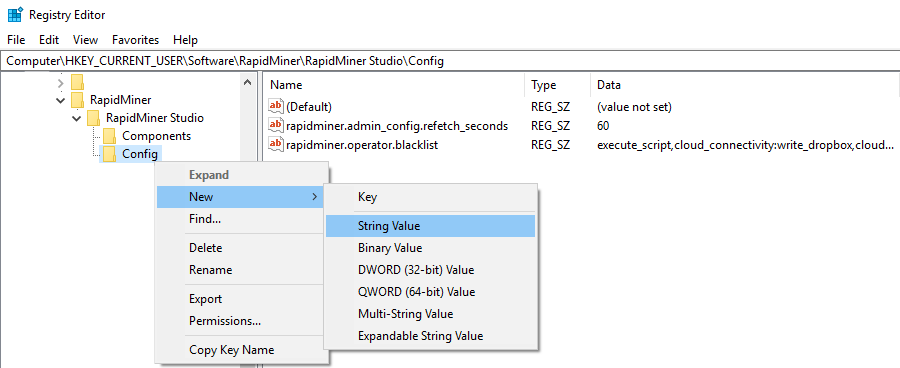Click the refetch_seconds value string icon

pos(277,125)
